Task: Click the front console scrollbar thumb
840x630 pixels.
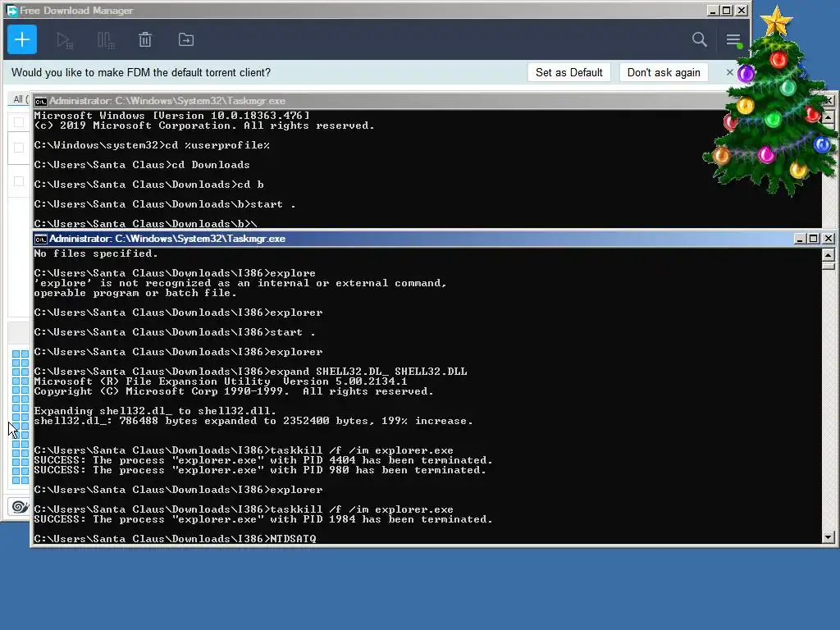Action: point(829,266)
